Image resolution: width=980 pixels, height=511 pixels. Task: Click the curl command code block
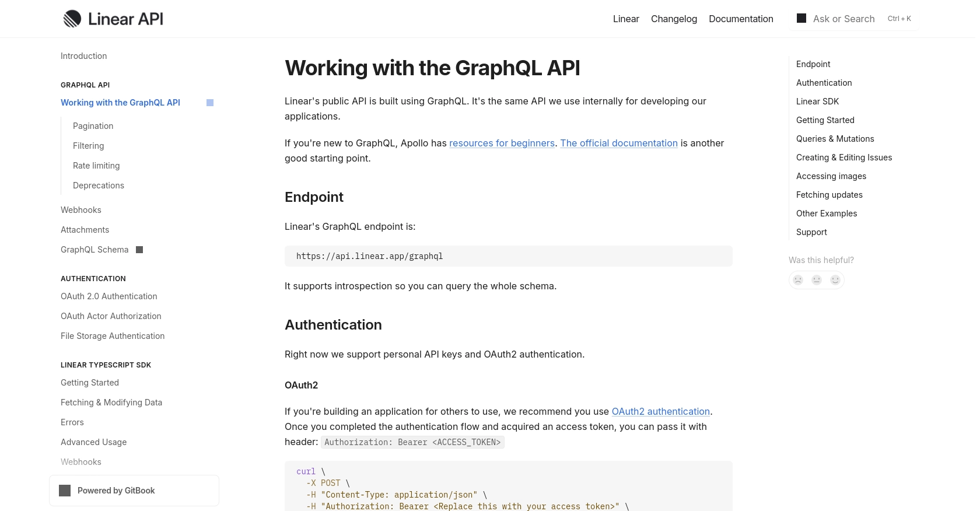point(509,487)
